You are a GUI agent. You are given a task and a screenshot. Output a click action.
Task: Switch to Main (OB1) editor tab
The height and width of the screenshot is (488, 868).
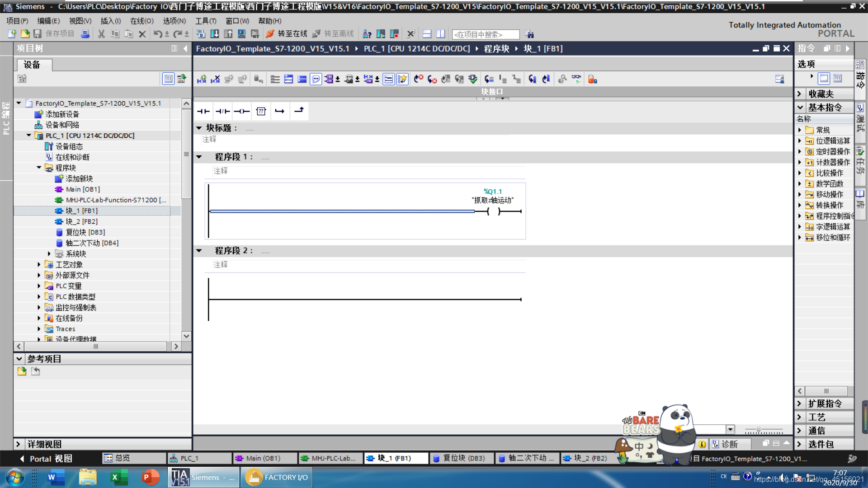264,458
